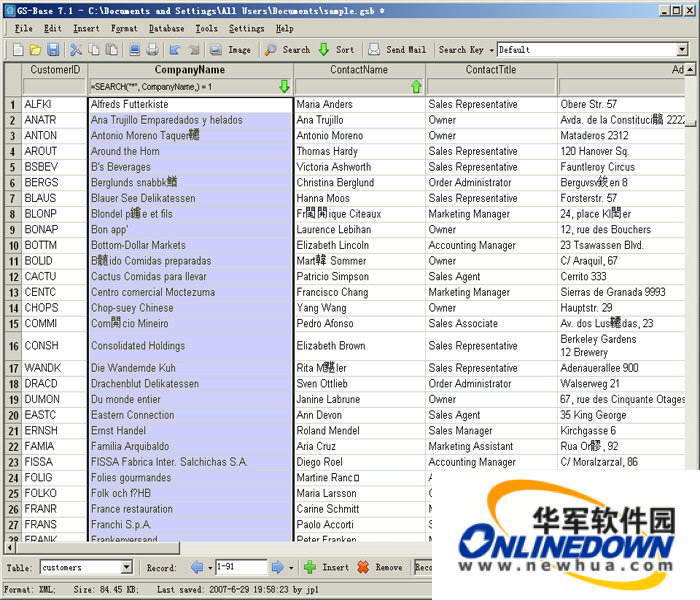The image size is (700, 600).
Task: Click the Send Mail toolbar button
Action: pyautogui.click(x=397, y=50)
